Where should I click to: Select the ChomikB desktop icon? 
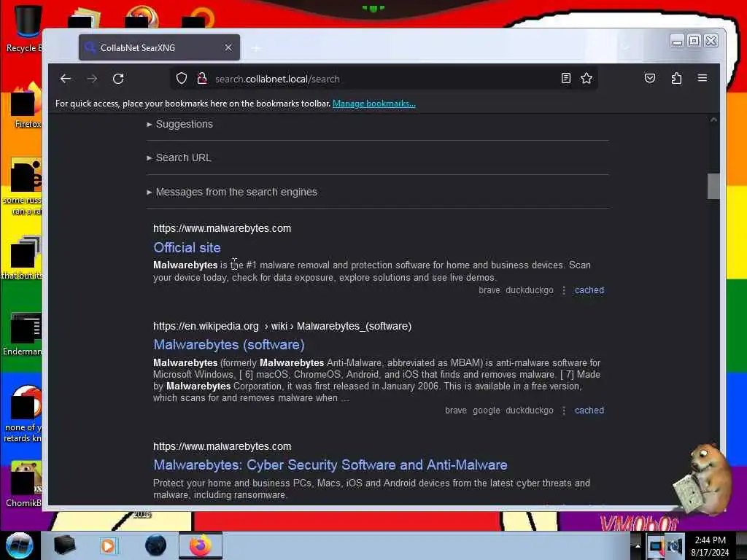pyautogui.click(x=24, y=484)
